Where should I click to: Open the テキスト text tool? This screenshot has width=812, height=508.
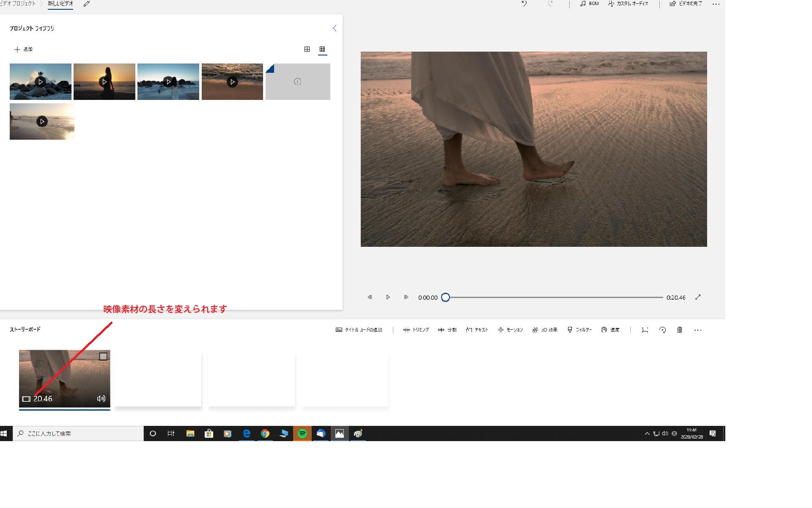coord(477,330)
